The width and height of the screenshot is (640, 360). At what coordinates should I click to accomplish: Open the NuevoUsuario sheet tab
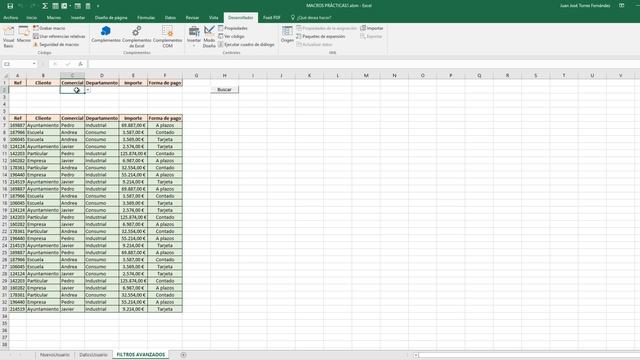coord(55,355)
